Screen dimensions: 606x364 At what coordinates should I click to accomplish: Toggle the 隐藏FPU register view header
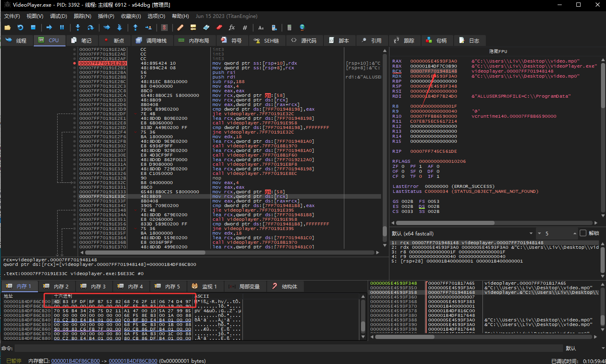498,51
